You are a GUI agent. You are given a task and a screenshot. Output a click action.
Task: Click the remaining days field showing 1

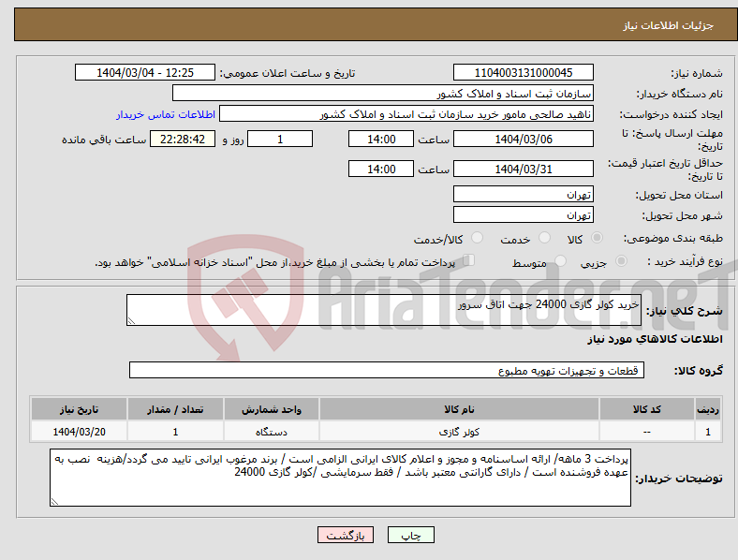[280, 139]
